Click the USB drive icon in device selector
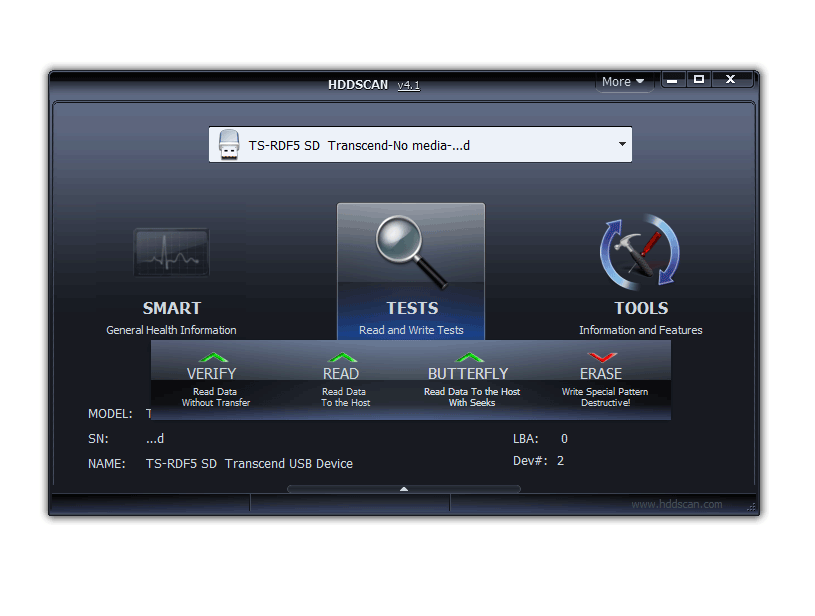This screenshot has height=616, width=815. coord(229,145)
